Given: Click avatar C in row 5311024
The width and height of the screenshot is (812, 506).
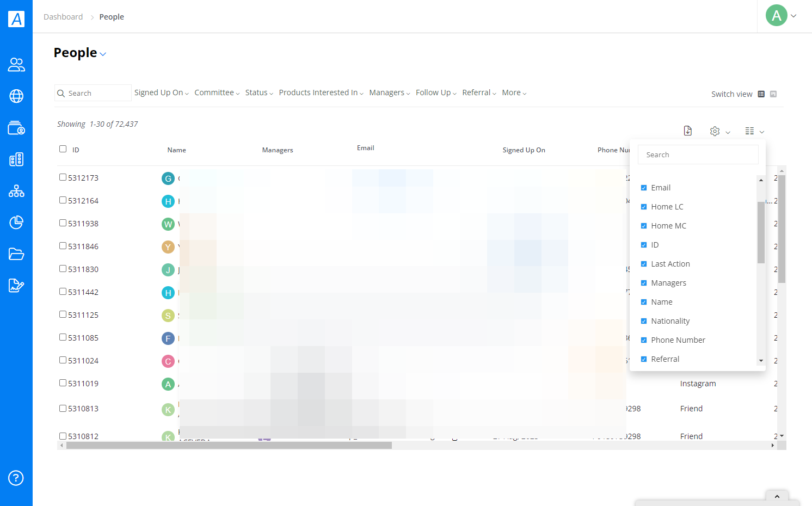Looking at the screenshot, I should pos(168,361).
